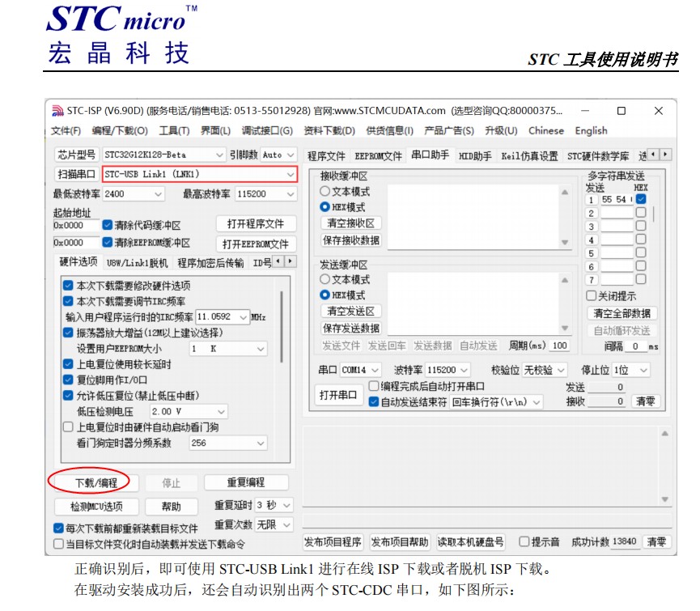
Task: Uncheck 本次下载需要调节IRC频率
Action: 68,301
